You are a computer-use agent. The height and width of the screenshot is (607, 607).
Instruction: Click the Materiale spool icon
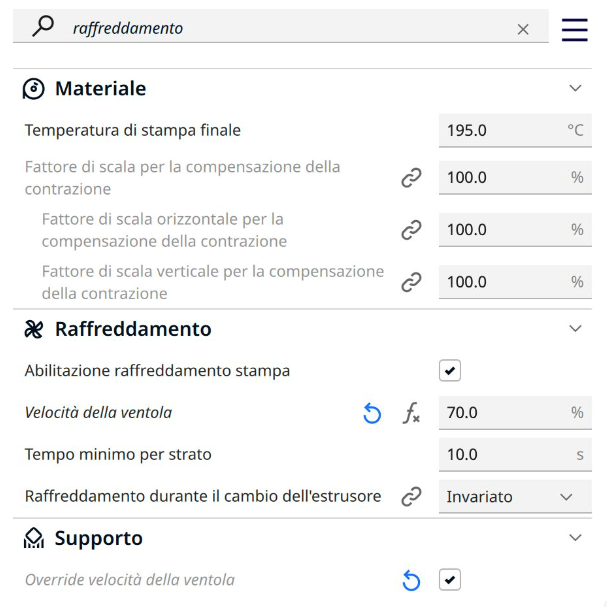[34, 89]
